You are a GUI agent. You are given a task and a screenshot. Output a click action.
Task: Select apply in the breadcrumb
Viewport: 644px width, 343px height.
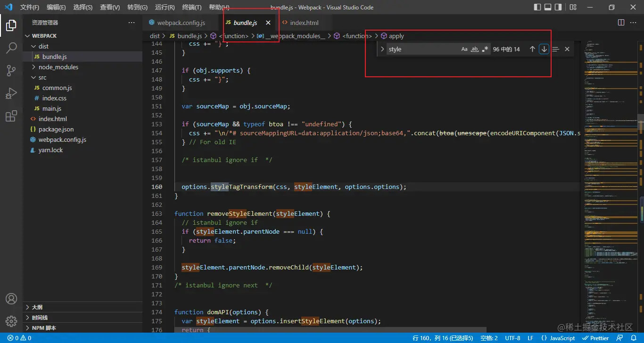(396, 36)
